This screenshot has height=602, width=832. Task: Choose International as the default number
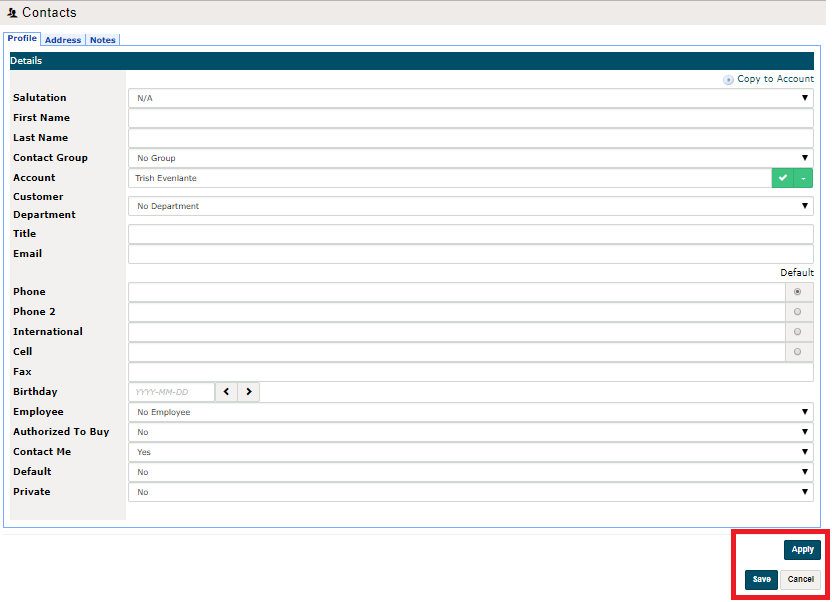coord(797,331)
